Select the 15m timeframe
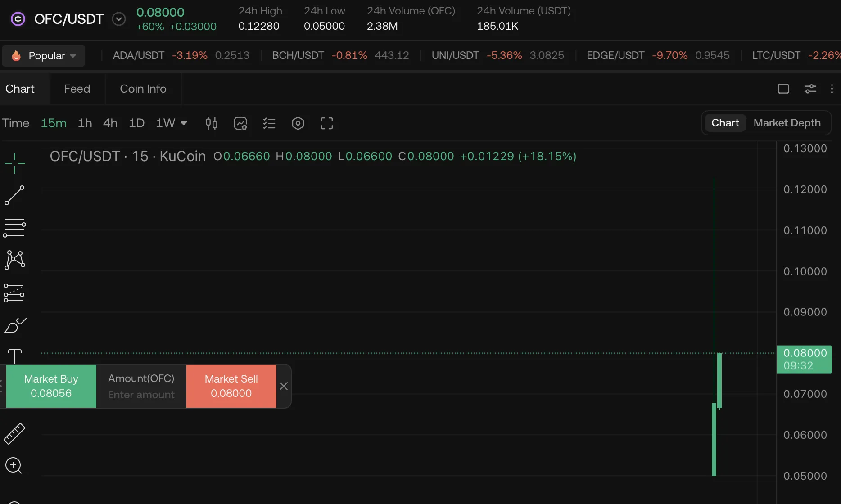 [54, 123]
